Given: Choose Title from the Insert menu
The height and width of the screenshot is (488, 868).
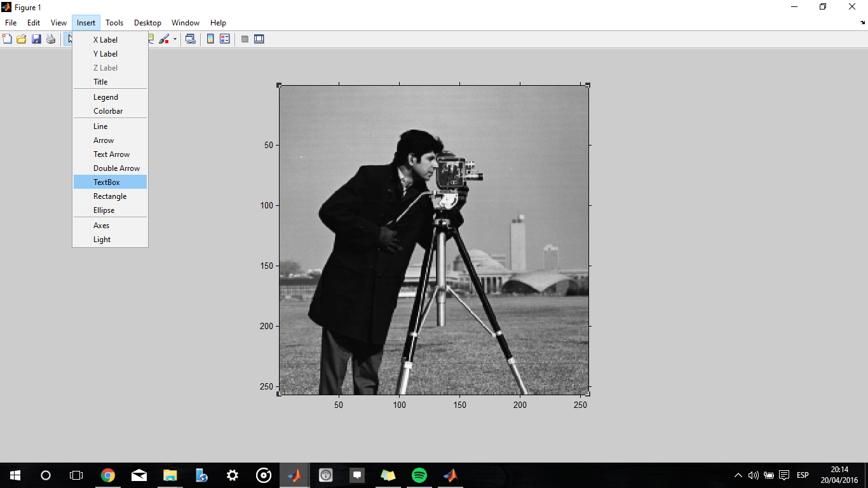Looking at the screenshot, I should tap(110, 82).
